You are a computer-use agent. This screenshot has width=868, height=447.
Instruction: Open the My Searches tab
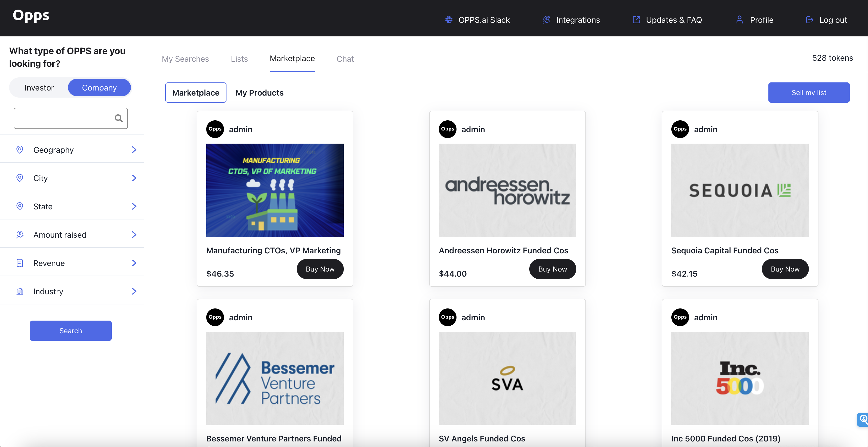tap(185, 59)
